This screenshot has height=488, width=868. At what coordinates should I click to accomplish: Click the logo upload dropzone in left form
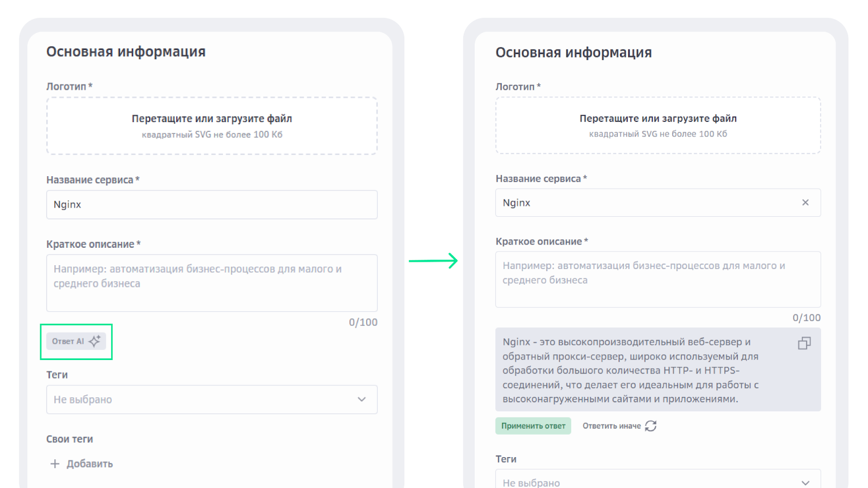coord(212,126)
